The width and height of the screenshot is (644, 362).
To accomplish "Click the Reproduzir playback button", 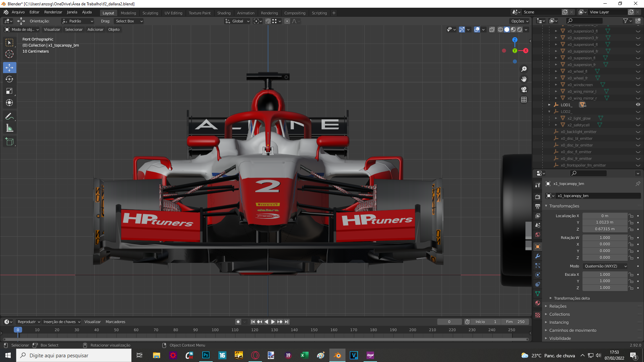I will (29, 322).
